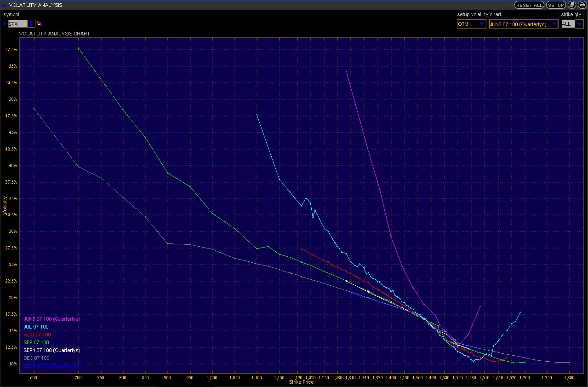
Task: Click the 1,000 strike axis value
Action: tap(212, 377)
